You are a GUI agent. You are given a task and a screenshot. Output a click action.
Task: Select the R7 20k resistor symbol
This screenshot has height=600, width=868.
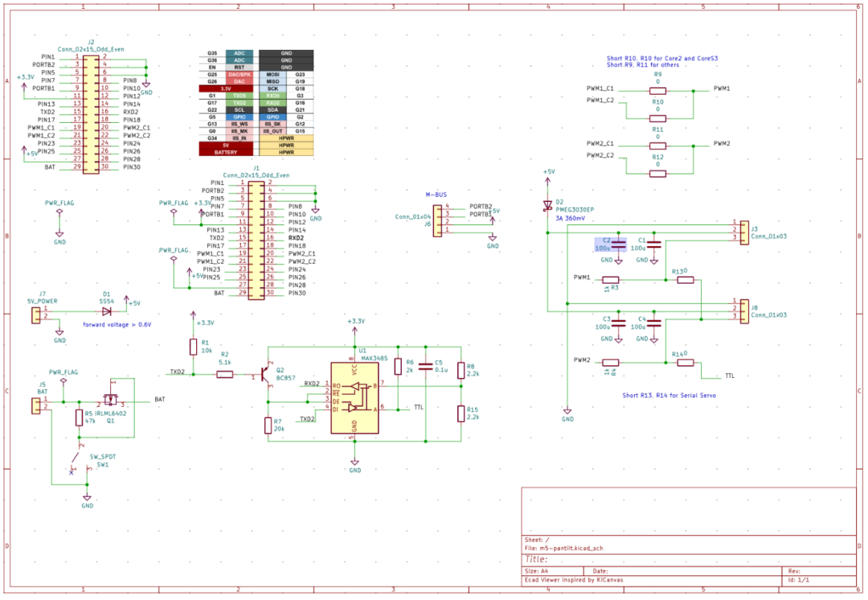coord(268,425)
